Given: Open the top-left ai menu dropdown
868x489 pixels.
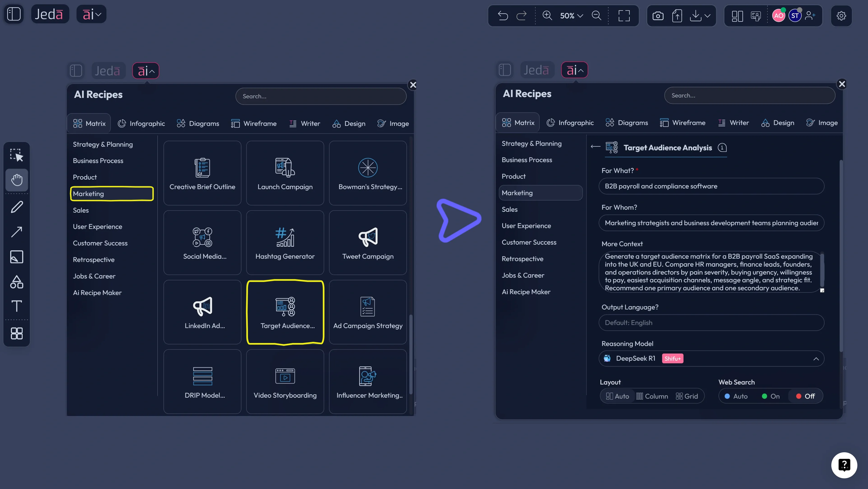Looking at the screenshot, I should (x=92, y=14).
